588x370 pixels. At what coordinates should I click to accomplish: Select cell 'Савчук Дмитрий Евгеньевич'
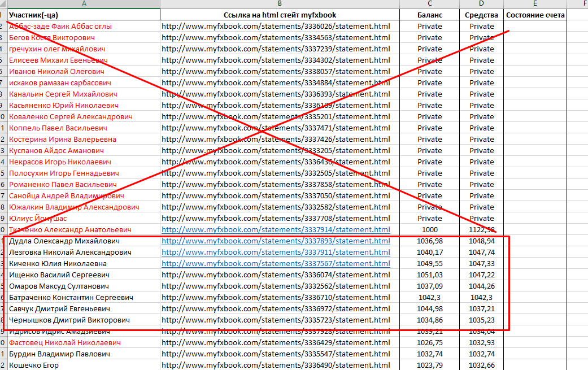point(84,308)
